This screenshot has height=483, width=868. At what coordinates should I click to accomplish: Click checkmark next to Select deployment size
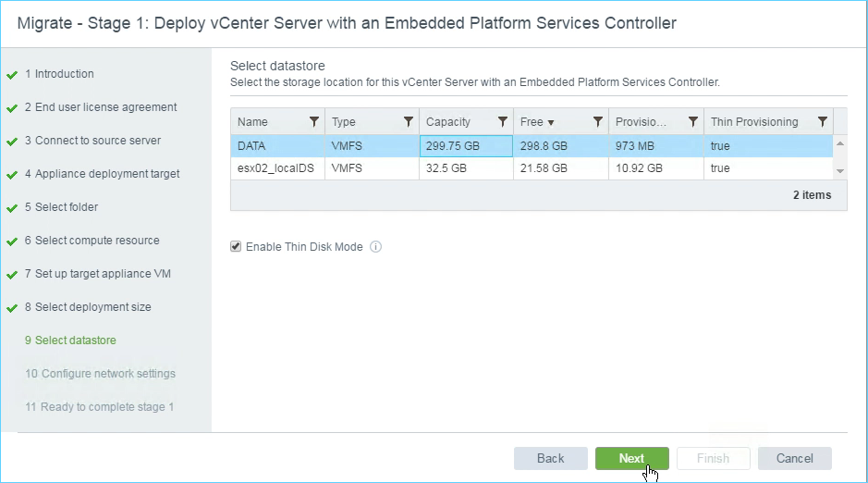12,307
